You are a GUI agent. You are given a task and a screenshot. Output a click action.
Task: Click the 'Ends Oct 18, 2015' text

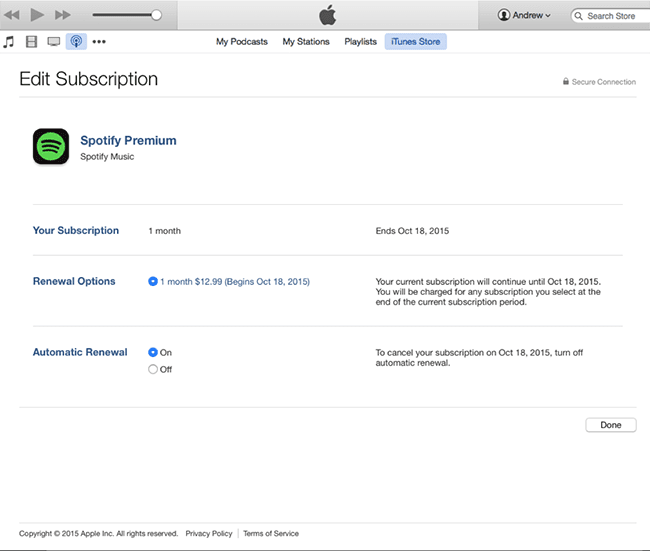coord(412,231)
